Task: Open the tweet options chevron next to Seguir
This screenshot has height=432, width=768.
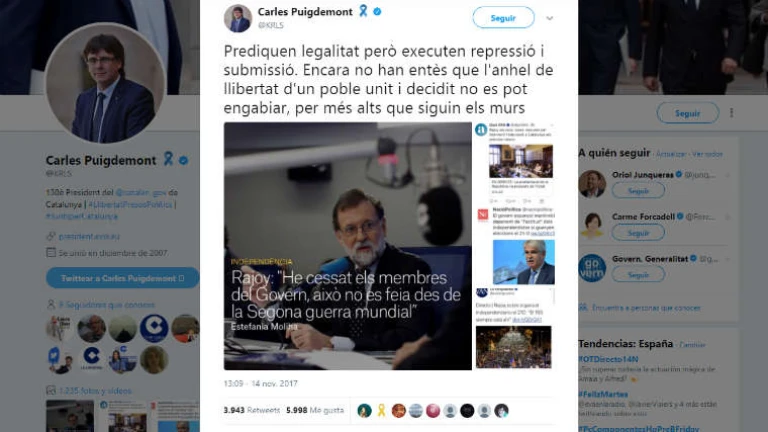Action: coord(550,18)
